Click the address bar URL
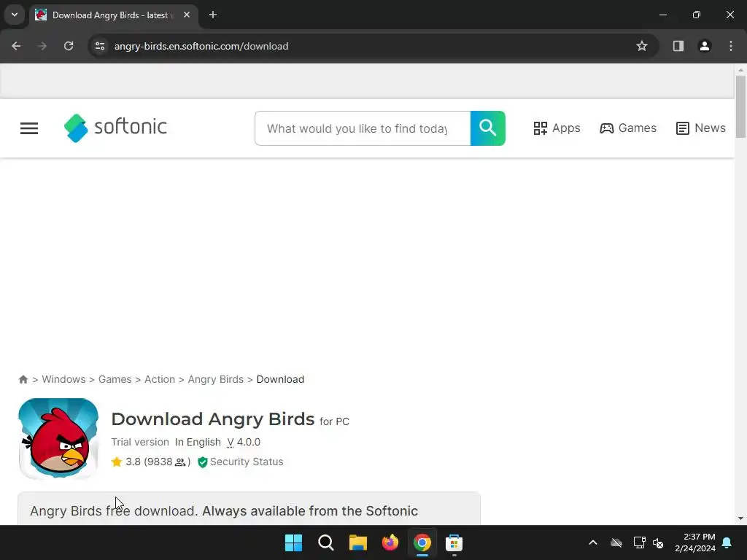 pyautogui.click(x=201, y=46)
